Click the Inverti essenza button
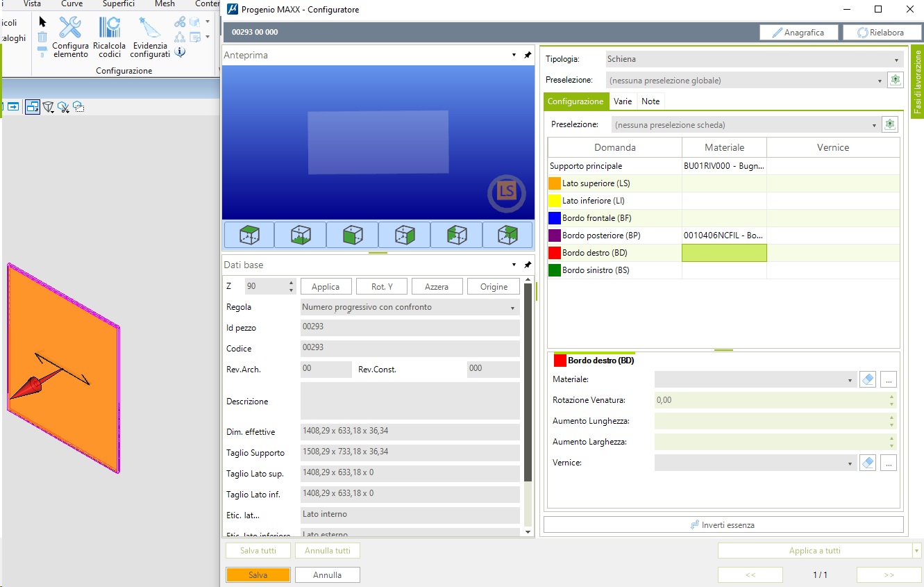Screen dimensions: 924x587 coord(723,525)
